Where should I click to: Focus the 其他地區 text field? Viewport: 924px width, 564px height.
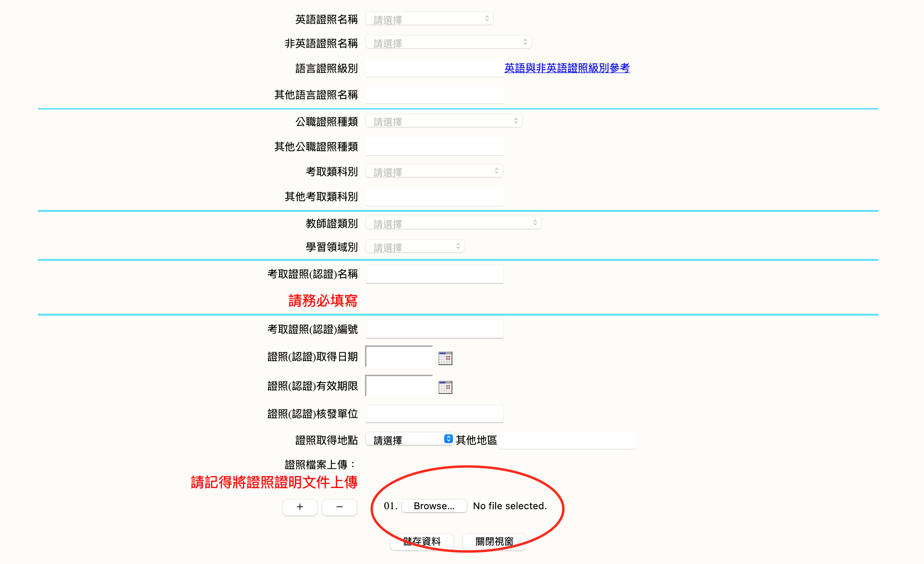567,440
